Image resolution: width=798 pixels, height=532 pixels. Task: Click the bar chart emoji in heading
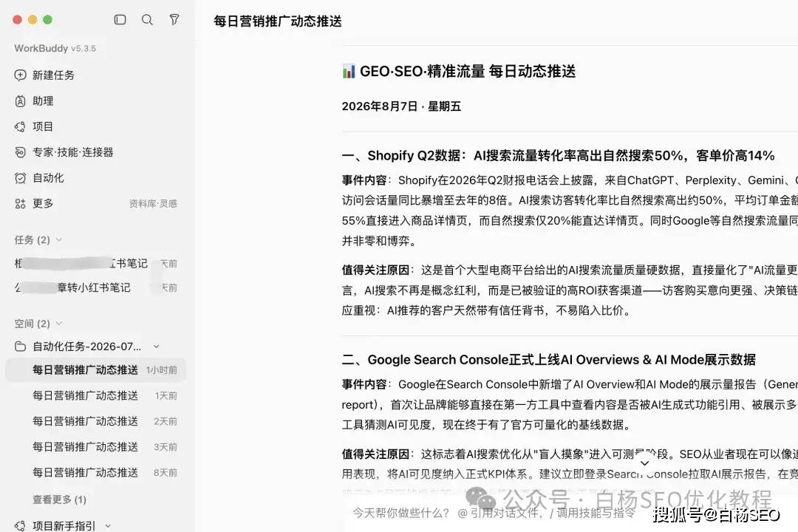click(349, 71)
